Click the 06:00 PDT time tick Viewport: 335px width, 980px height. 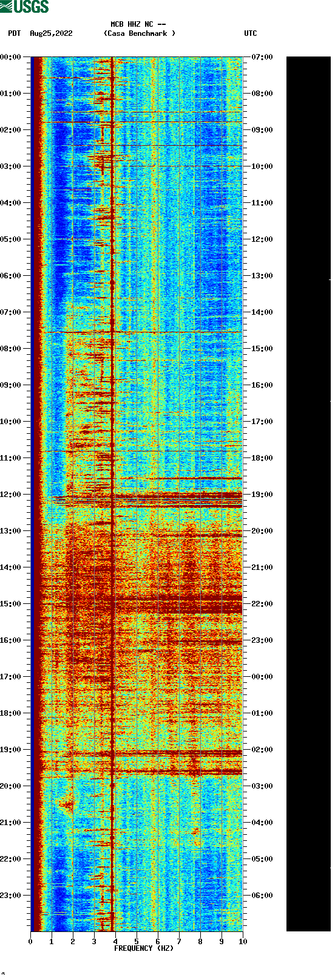click(11, 276)
